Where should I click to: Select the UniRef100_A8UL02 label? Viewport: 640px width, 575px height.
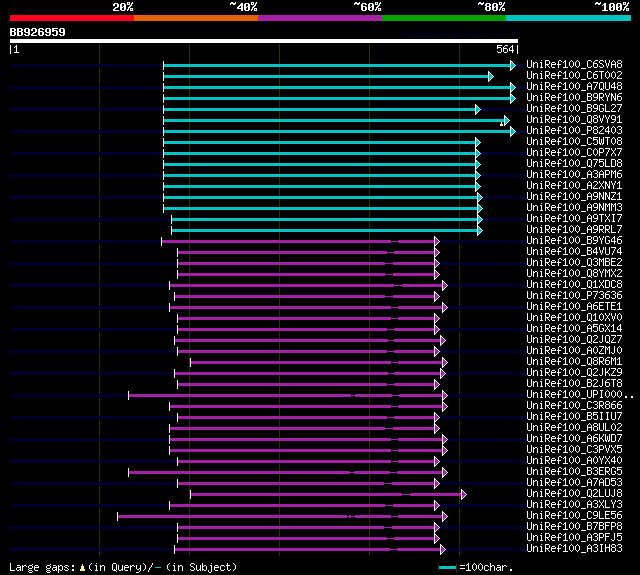(574, 428)
